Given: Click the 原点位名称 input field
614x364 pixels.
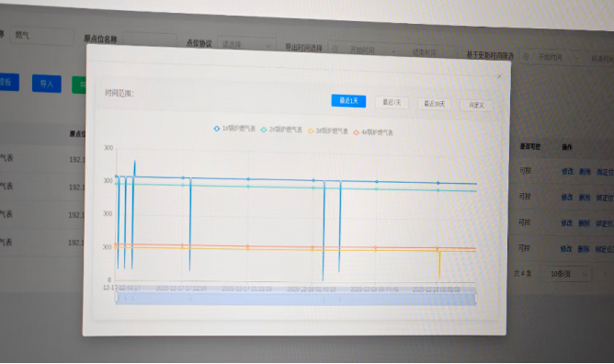Looking at the screenshot, I should [x=150, y=40].
